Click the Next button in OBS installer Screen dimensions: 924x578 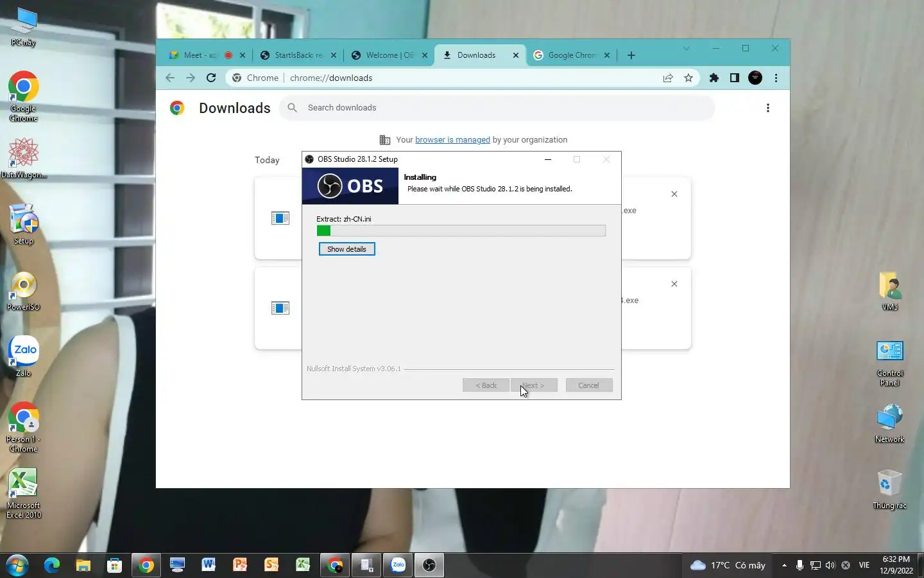point(534,385)
